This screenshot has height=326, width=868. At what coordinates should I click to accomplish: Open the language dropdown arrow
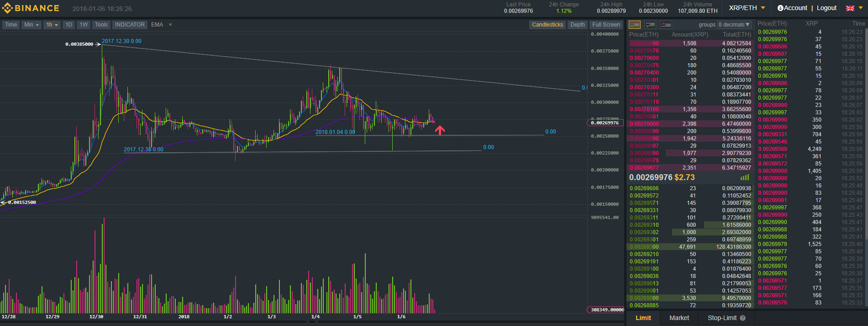coord(860,8)
